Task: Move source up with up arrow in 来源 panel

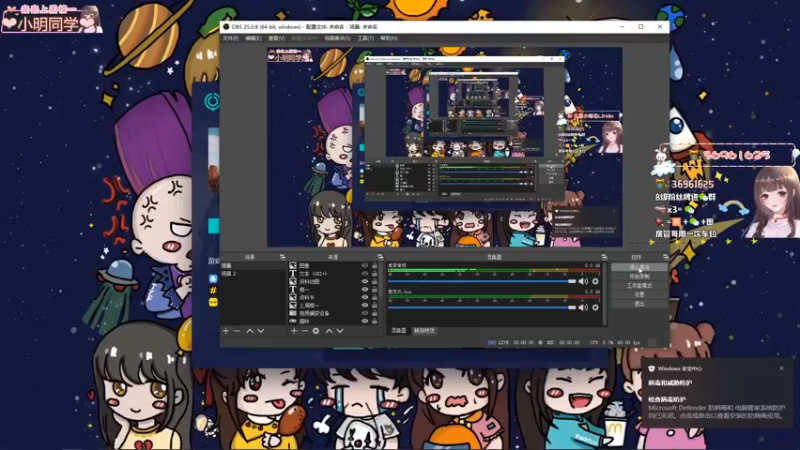Action: 329,331
